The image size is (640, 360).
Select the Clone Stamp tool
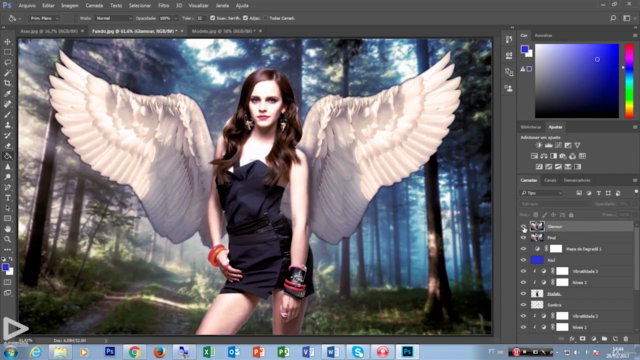pos(8,125)
